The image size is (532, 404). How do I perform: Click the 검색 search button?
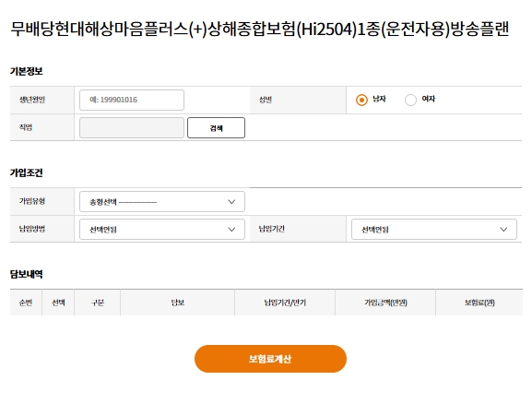point(216,127)
